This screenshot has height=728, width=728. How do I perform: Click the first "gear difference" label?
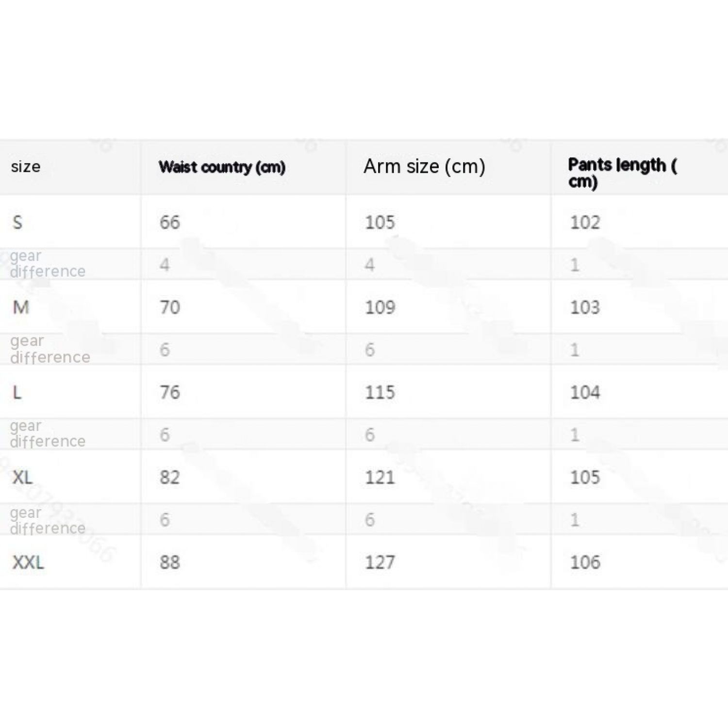pyautogui.click(x=47, y=264)
